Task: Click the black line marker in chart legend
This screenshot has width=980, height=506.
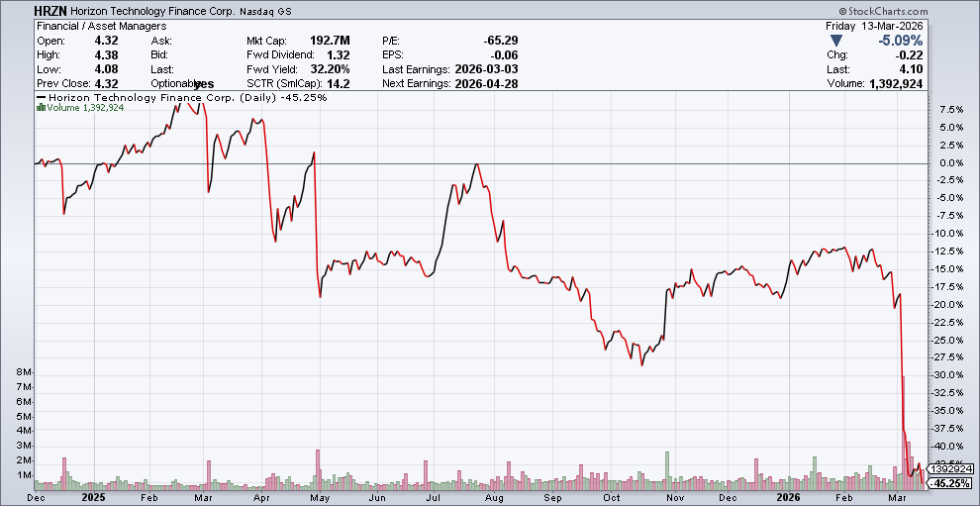Action: point(41,97)
